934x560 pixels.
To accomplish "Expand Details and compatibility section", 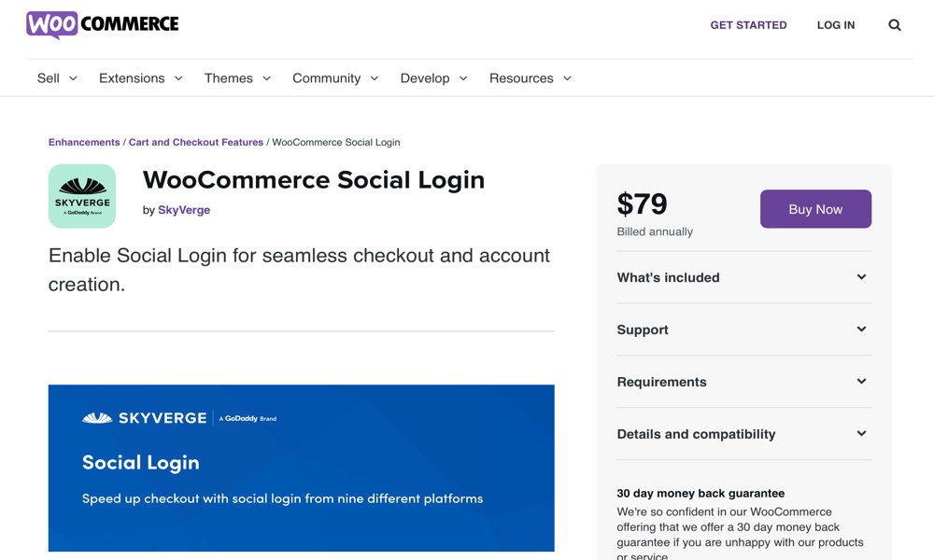I will (744, 434).
